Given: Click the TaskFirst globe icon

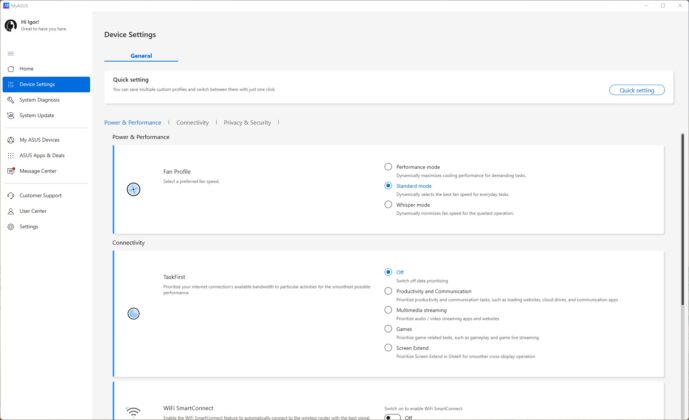Looking at the screenshot, I should tap(134, 314).
